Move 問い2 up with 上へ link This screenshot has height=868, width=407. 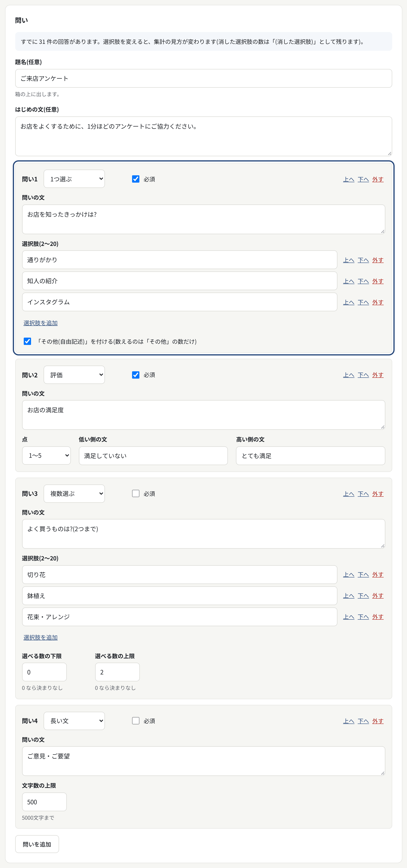point(349,375)
